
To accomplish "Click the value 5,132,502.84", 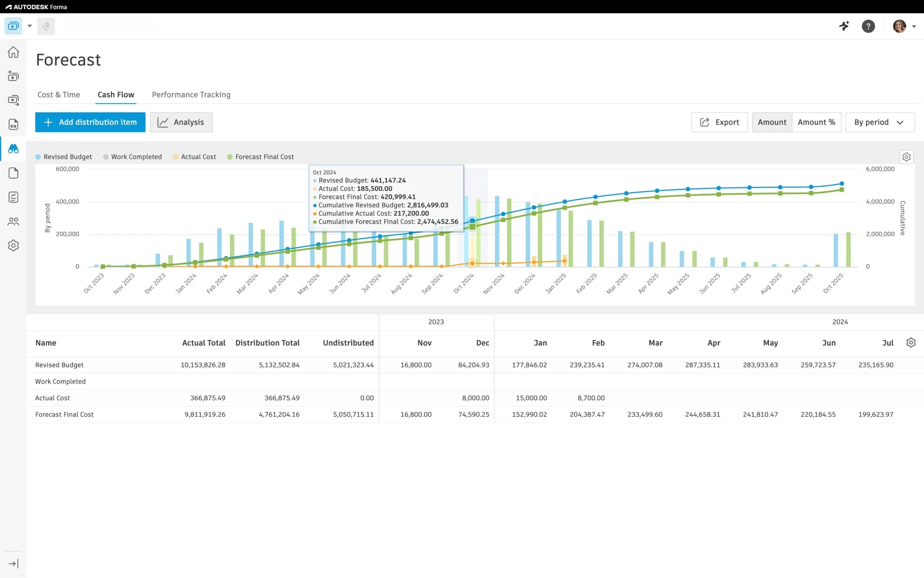I will (279, 365).
